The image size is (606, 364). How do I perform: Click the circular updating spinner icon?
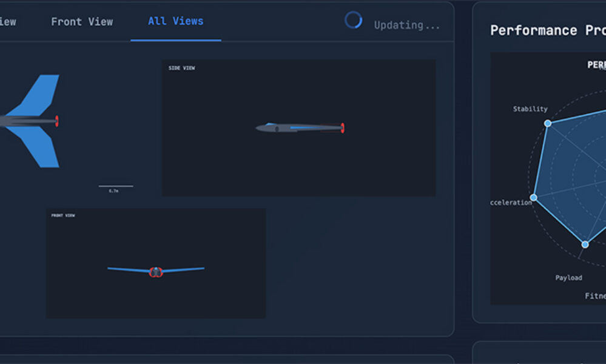[x=353, y=20]
